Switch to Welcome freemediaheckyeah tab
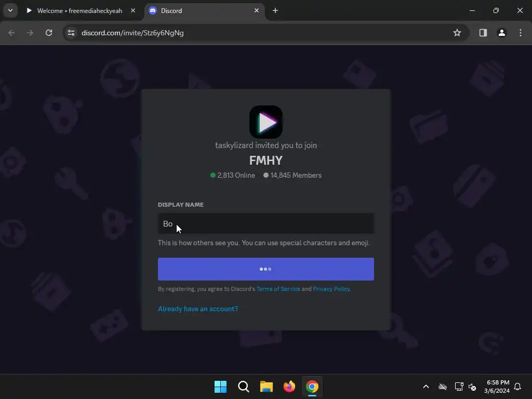The height and width of the screenshot is (399, 532). coord(81,11)
